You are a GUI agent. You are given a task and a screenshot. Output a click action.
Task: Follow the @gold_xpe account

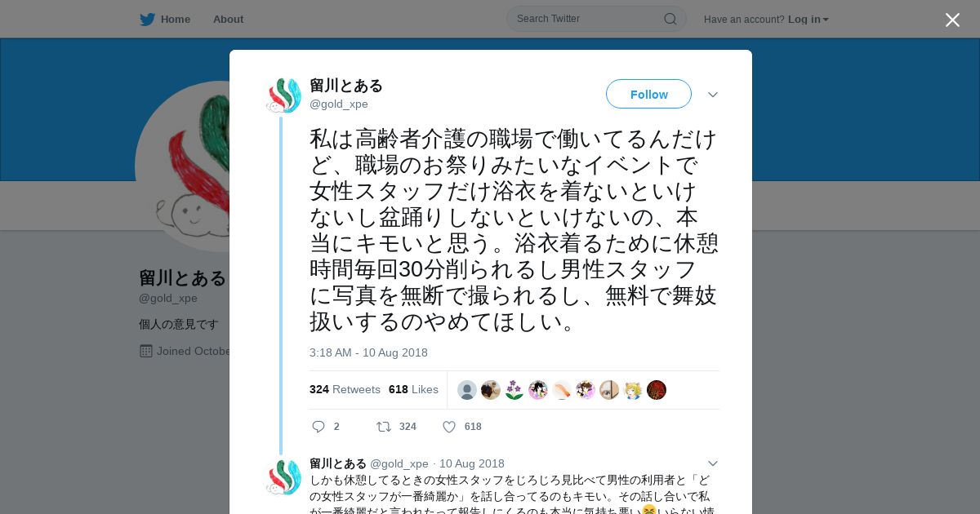click(x=648, y=94)
